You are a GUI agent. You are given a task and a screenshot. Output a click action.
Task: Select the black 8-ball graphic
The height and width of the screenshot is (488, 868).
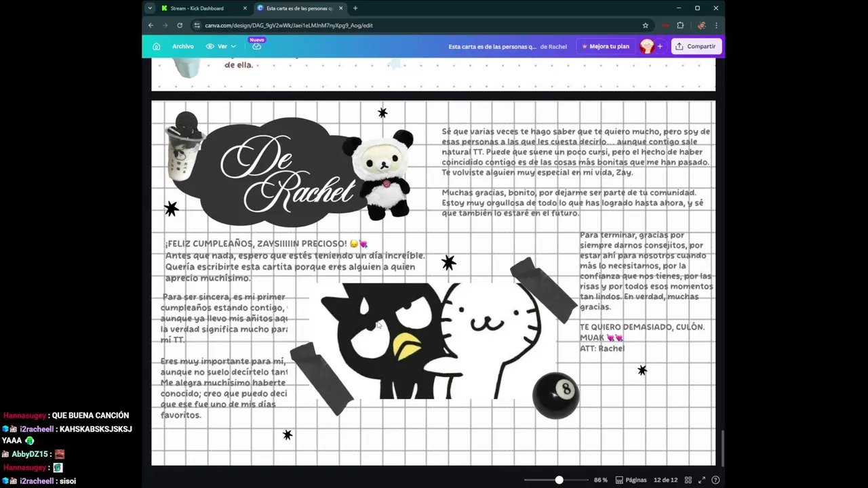[x=555, y=395]
